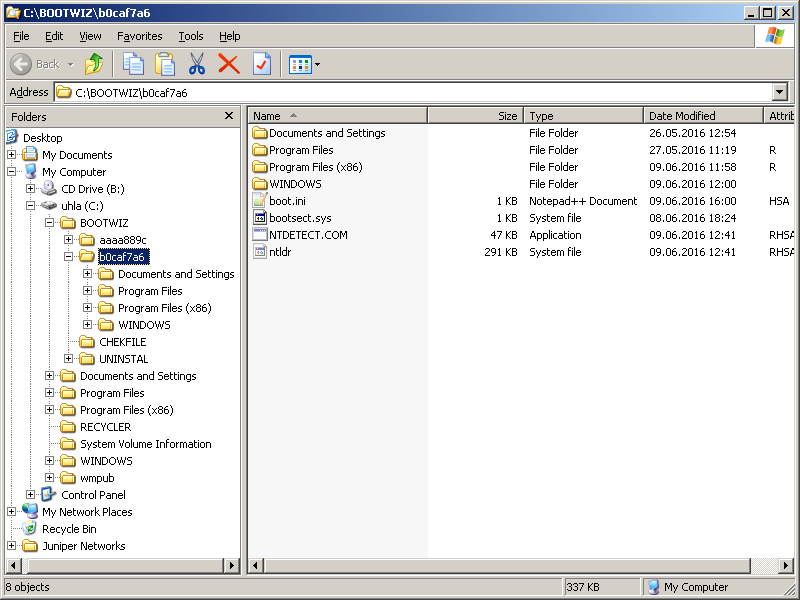800x600 pixels.
Task: Select Program Files folder icon in file list
Action: click(x=260, y=149)
